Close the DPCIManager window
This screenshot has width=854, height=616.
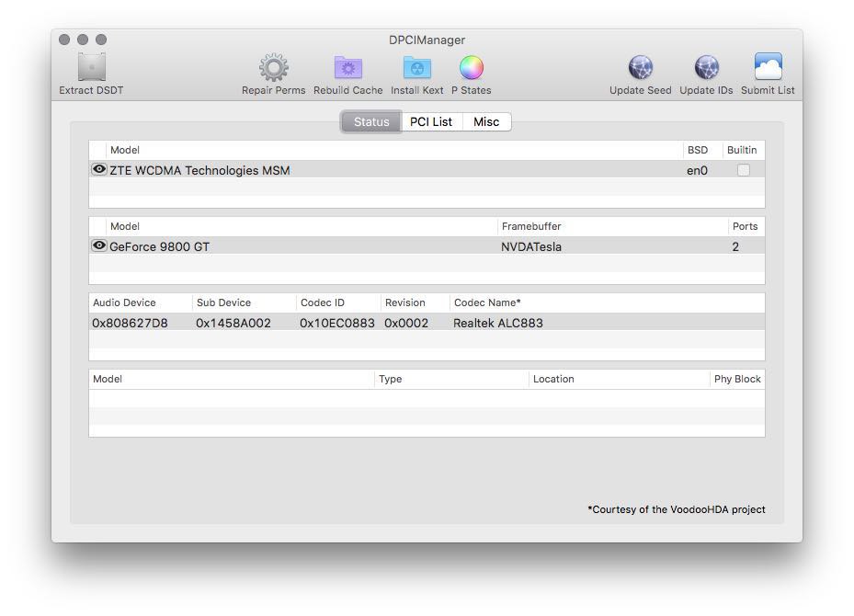(x=64, y=40)
